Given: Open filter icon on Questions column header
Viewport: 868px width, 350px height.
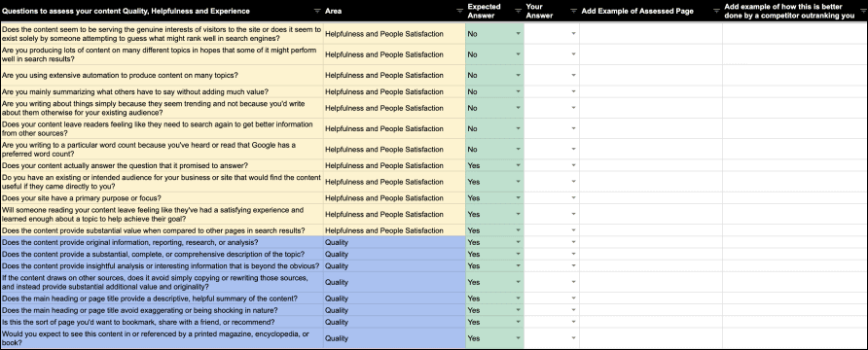Looking at the screenshot, I should 317,11.
